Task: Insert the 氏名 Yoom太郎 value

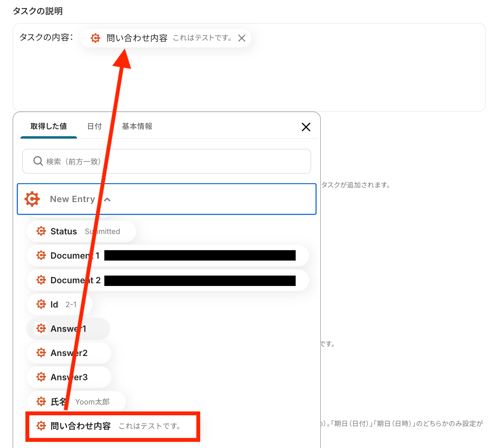Action: click(76, 402)
